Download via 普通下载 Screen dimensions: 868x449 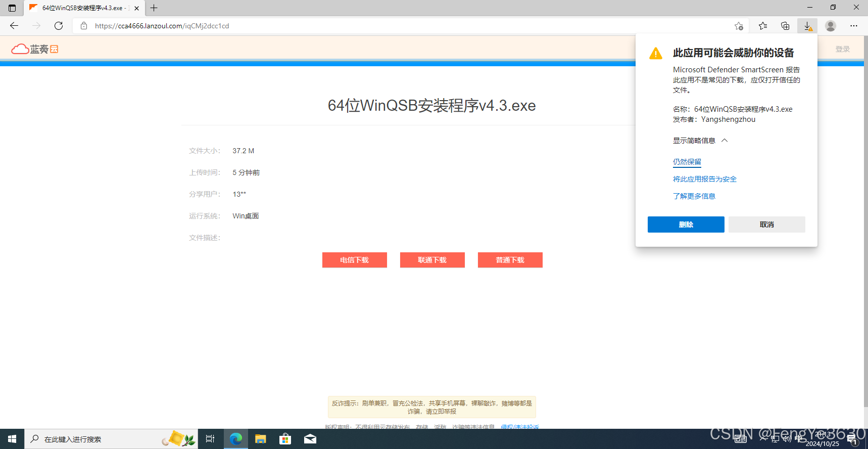pos(510,260)
